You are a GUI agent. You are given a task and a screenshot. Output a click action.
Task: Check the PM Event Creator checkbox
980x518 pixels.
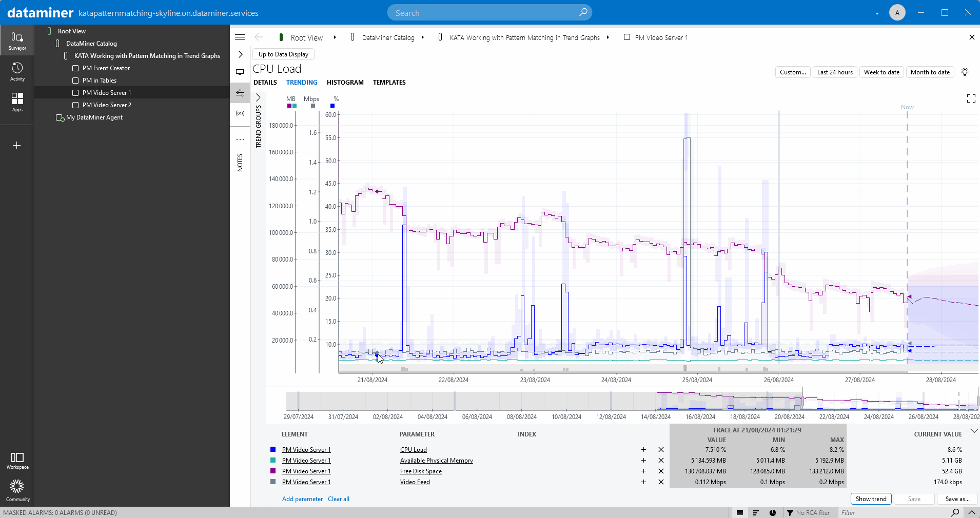[x=75, y=68]
